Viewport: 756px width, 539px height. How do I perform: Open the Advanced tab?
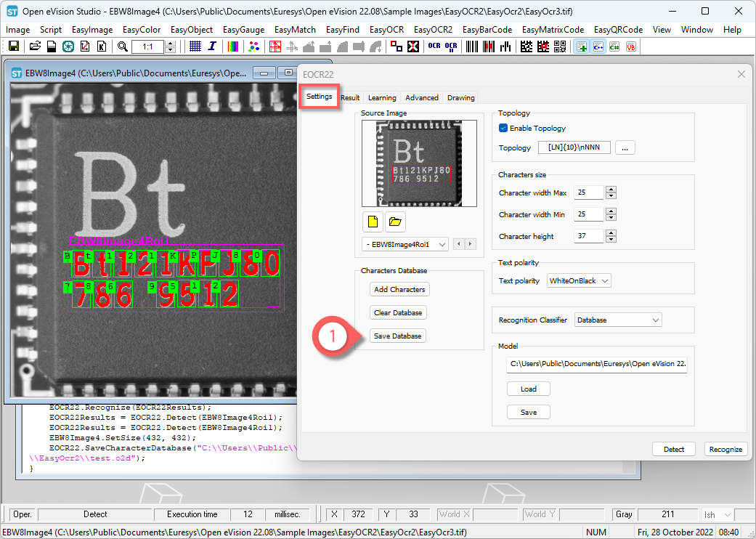[422, 97]
